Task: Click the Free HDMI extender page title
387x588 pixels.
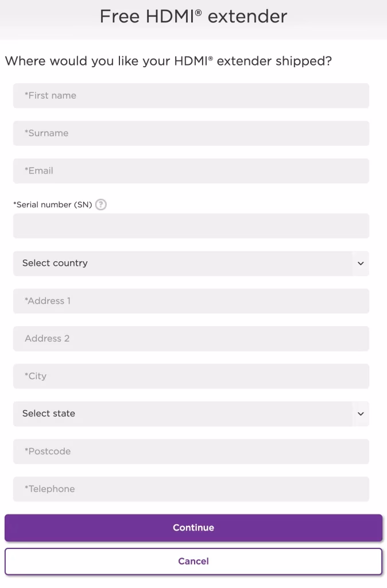Action: pyautogui.click(x=193, y=16)
